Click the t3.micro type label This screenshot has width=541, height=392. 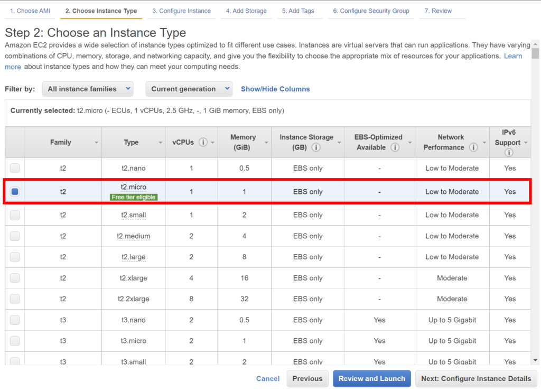click(x=134, y=341)
